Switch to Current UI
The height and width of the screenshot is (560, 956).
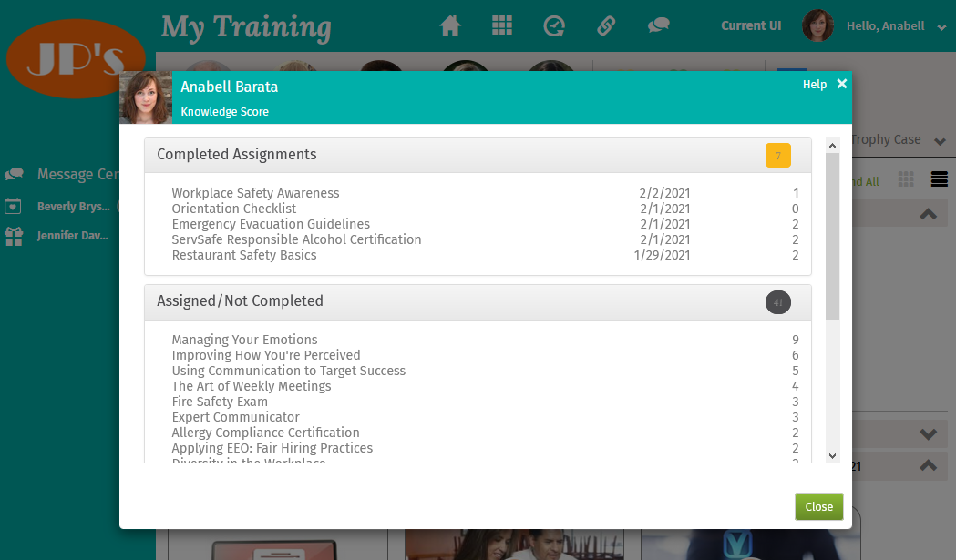pos(751,25)
